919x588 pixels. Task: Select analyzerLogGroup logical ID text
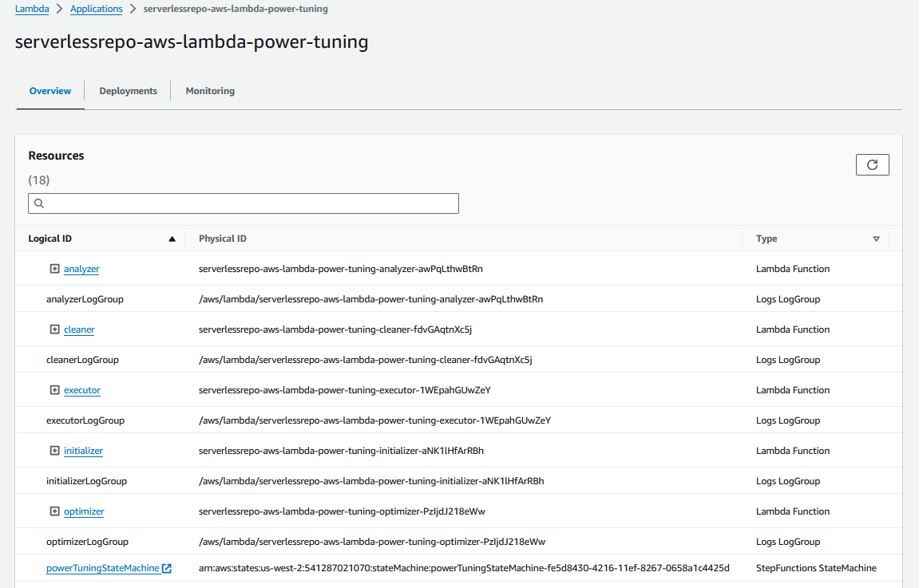pos(85,299)
